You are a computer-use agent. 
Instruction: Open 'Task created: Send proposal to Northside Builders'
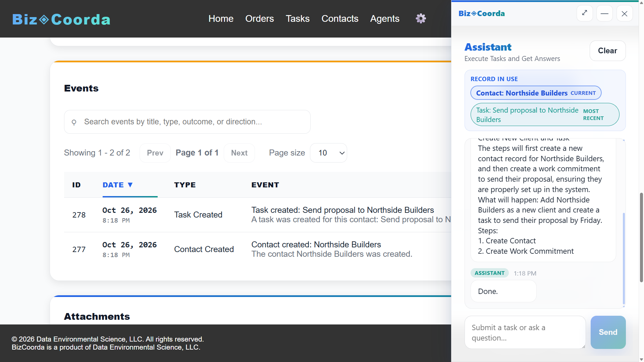point(342,210)
